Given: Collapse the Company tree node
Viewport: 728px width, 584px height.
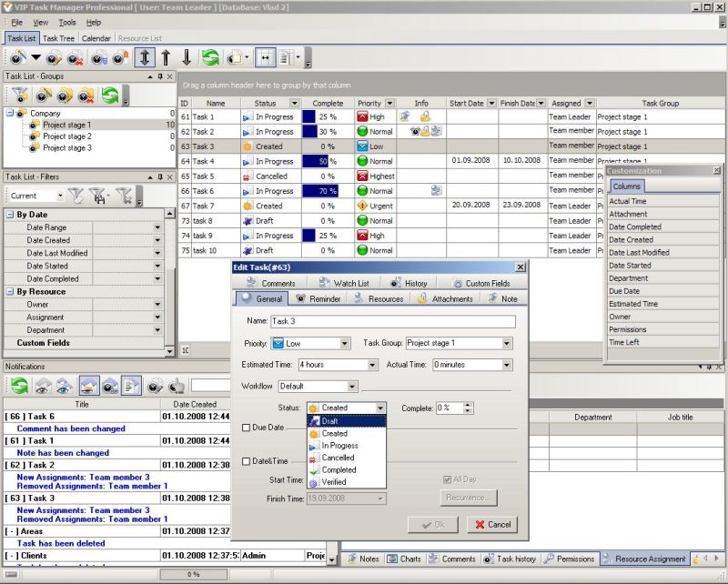Looking at the screenshot, I should coord(10,113).
